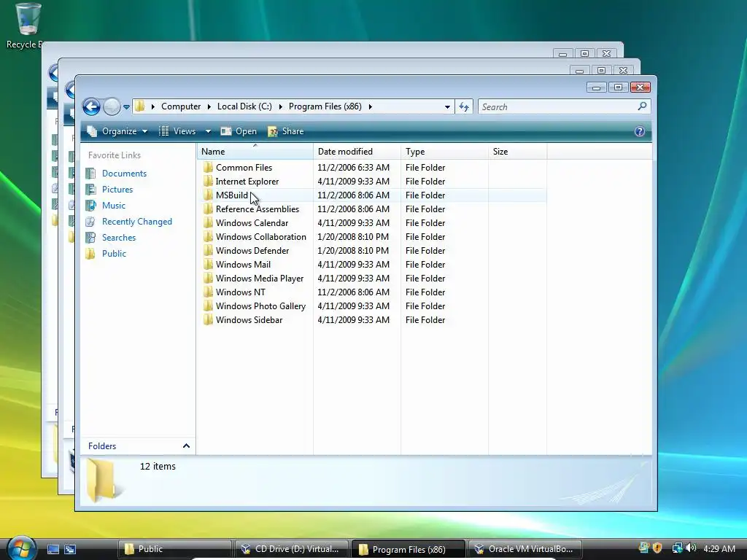The height and width of the screenshot is (560, 747).
Task: Select the Windows Sidebar folder
Action: click(249, 320)
